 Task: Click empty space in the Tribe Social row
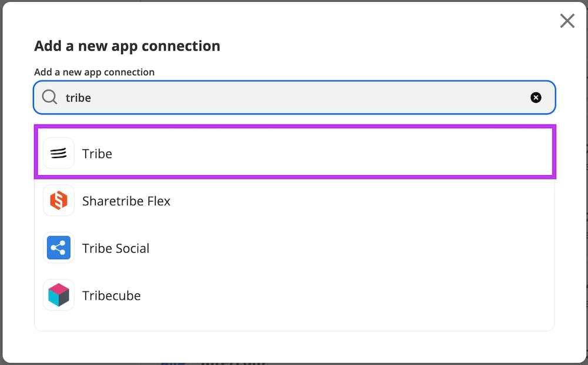coord(353,248)
